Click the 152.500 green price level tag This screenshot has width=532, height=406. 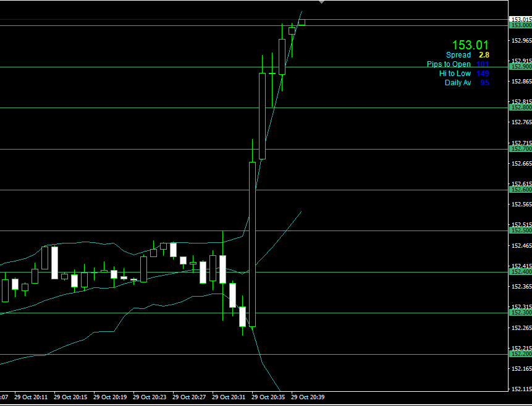click(x=520, y=230)
